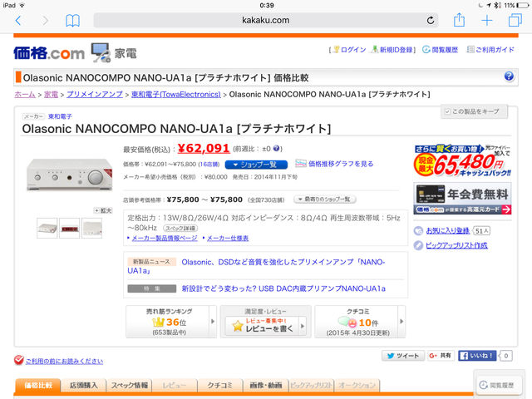Add a new tab with plus icon
The image size is (532, 399).
pos(486,21)
